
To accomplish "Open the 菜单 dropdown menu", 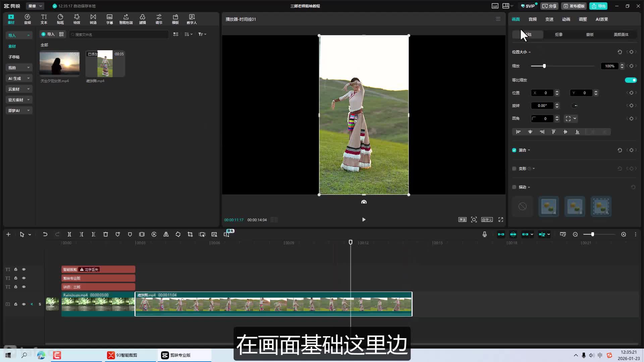I will tap(35, 6).
